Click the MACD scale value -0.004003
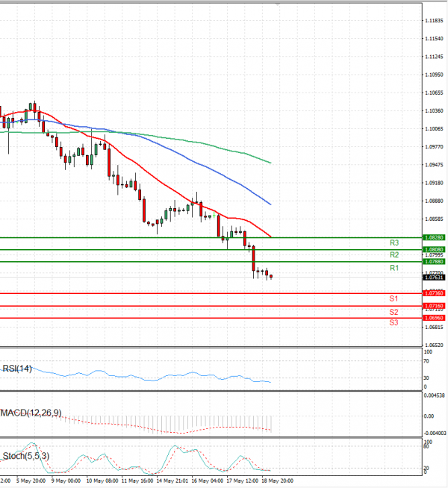Screen dimensions: 448x488 (435, 434)
